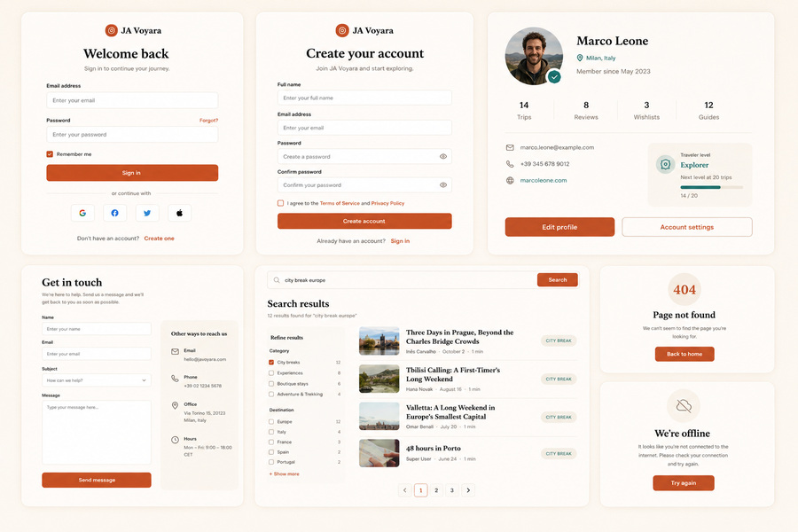The image size is (798, 532).
Task: Click the Enter your email field on sign-in
Action: (132, 100)
